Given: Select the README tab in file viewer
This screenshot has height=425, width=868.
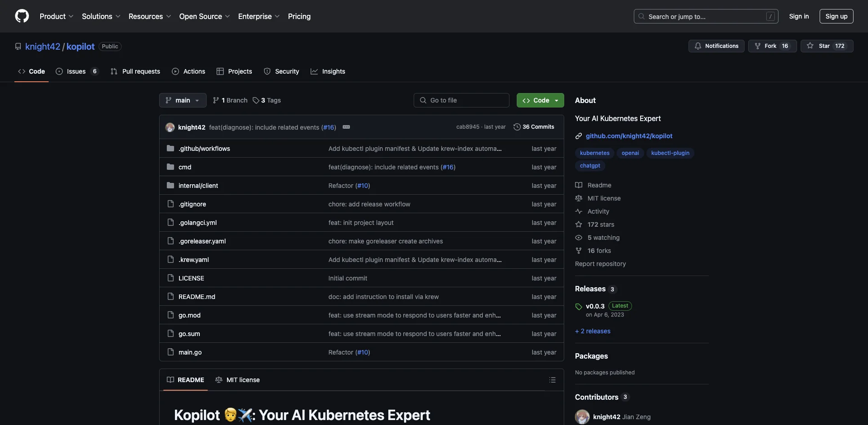Looking at the screenshot, I should (x=185, y=380).
